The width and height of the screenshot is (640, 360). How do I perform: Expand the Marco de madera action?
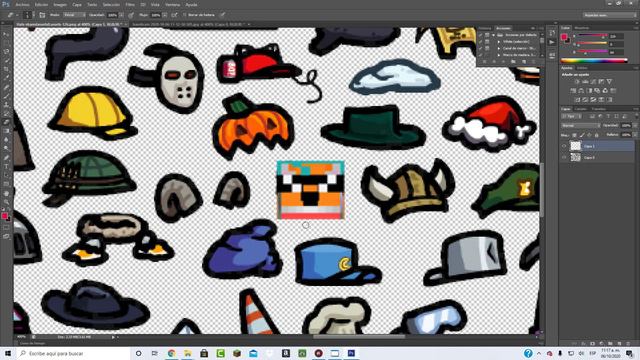coord(499,55)
